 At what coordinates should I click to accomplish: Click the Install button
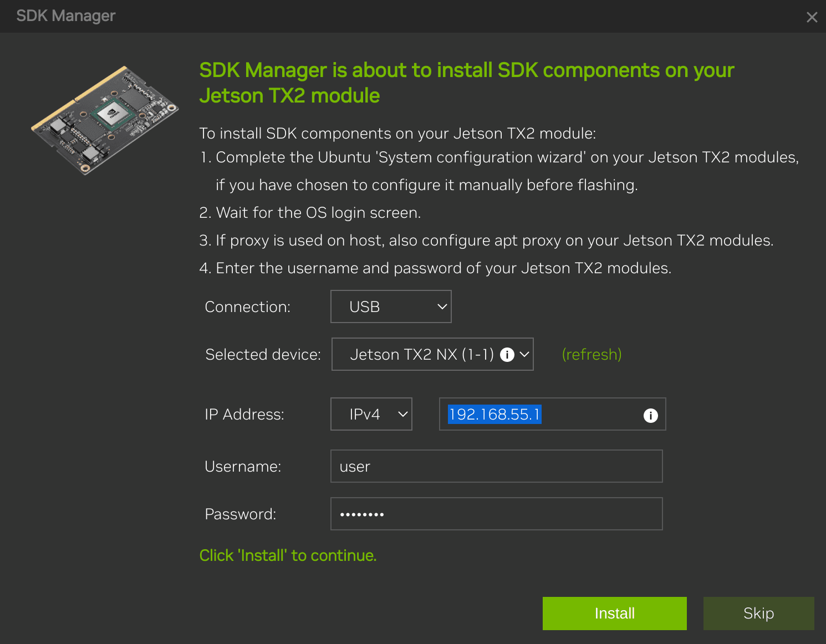pyautogui.click(x=614, y=614)
